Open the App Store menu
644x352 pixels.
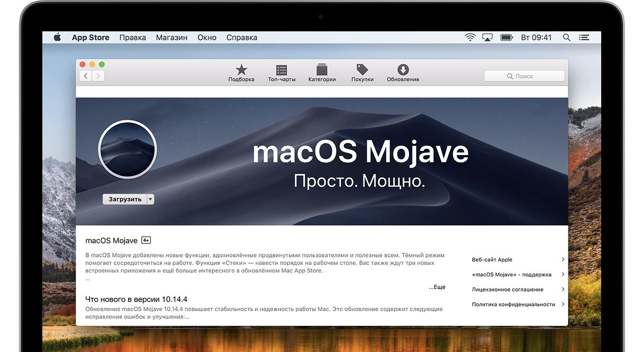tap(90, 38)
